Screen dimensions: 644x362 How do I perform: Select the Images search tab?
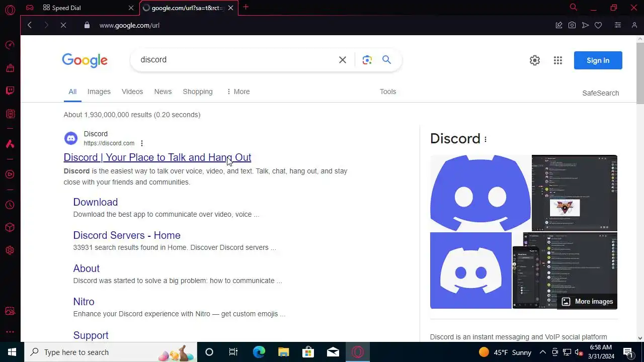[x=99, y=92]
